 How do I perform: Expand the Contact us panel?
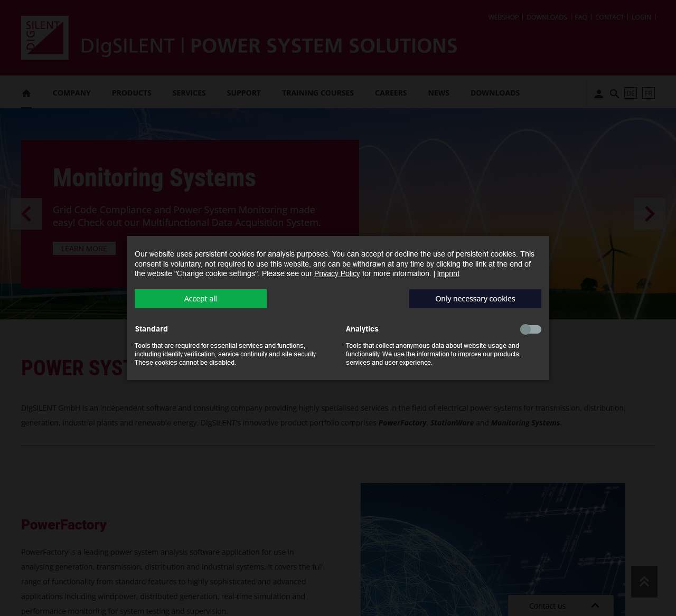[x=561, y=605]
